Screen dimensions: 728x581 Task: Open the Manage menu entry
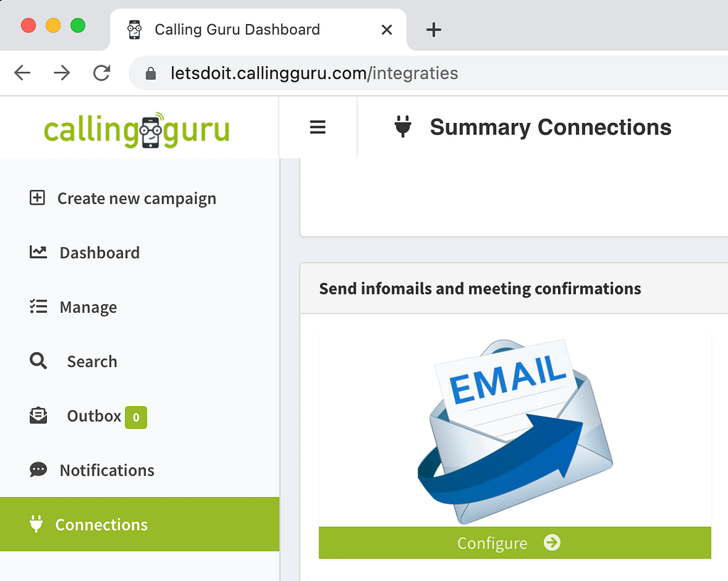coord(139,307)
